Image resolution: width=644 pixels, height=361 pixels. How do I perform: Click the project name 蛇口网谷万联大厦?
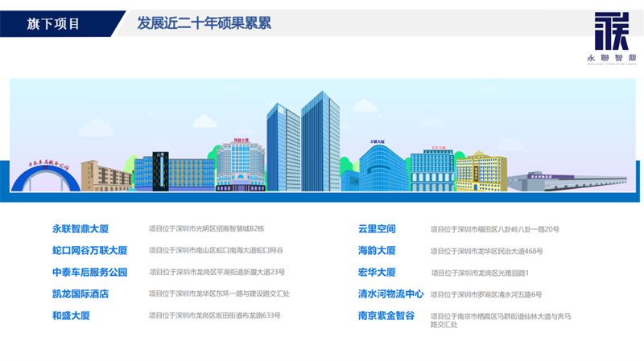point(90,251)
